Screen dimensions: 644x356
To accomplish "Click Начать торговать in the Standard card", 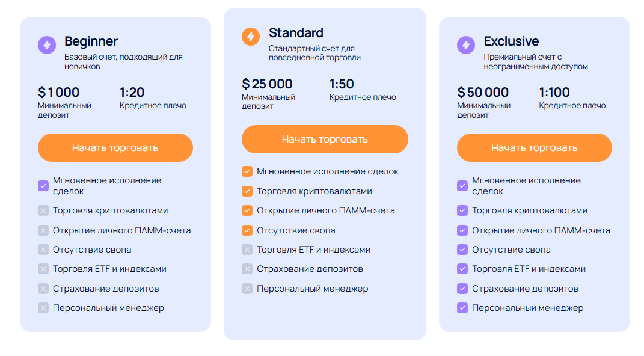I will click(x=325, y=139).
